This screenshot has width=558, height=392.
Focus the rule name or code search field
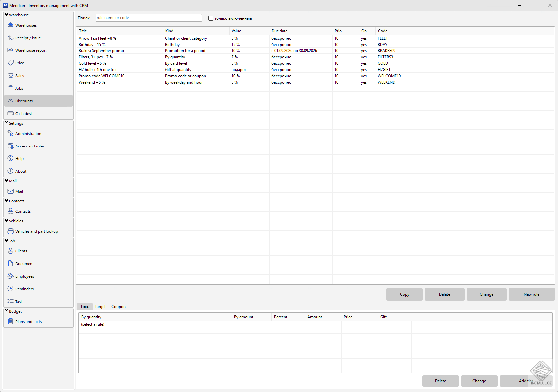[148, 18]
